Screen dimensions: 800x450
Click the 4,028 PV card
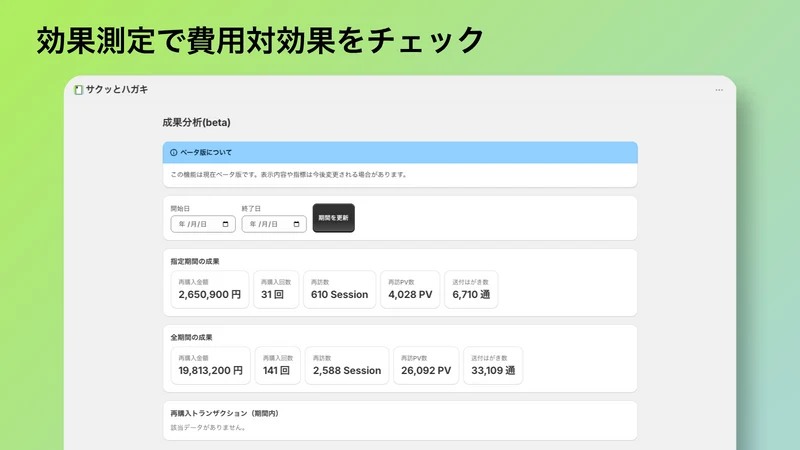410,289
